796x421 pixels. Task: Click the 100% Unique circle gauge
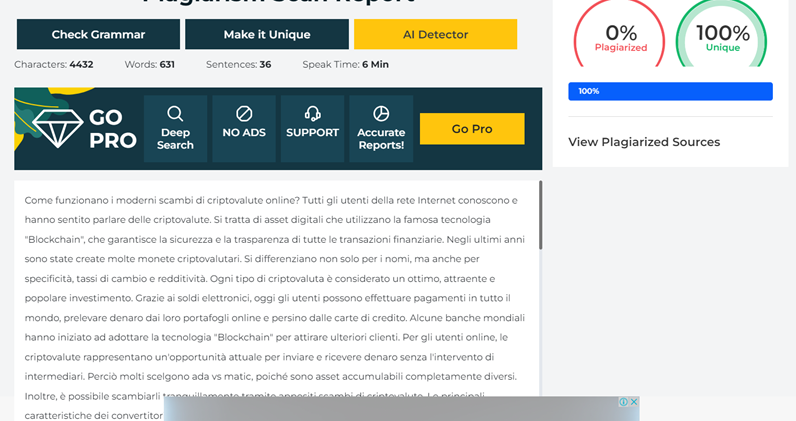click(x=722, y=38)
